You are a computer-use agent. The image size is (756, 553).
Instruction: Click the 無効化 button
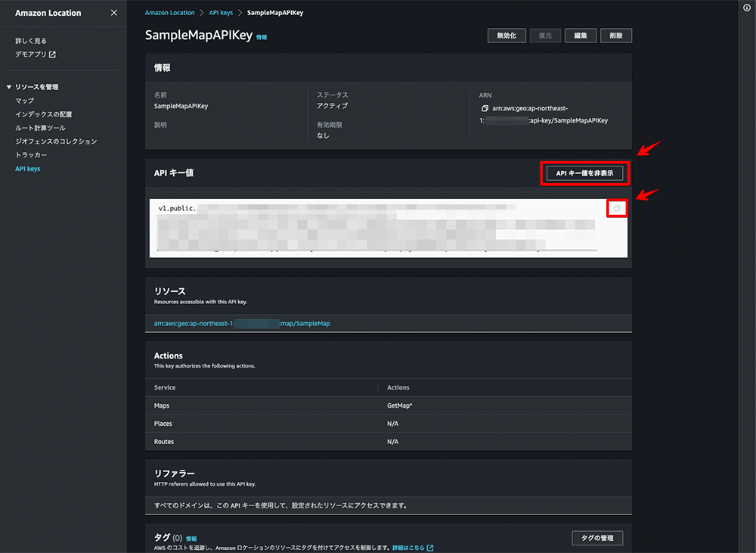pos(507,36)
